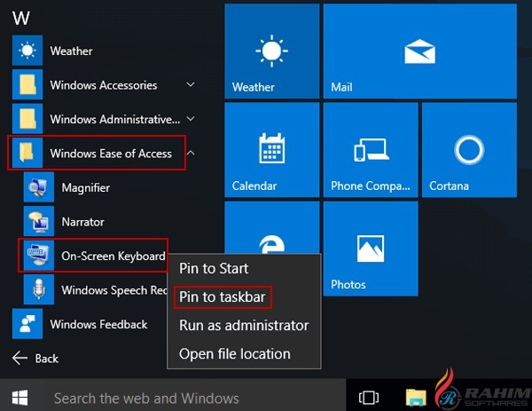
Task: Click the Windows Administrative folder icon
Action: (27, 119)
